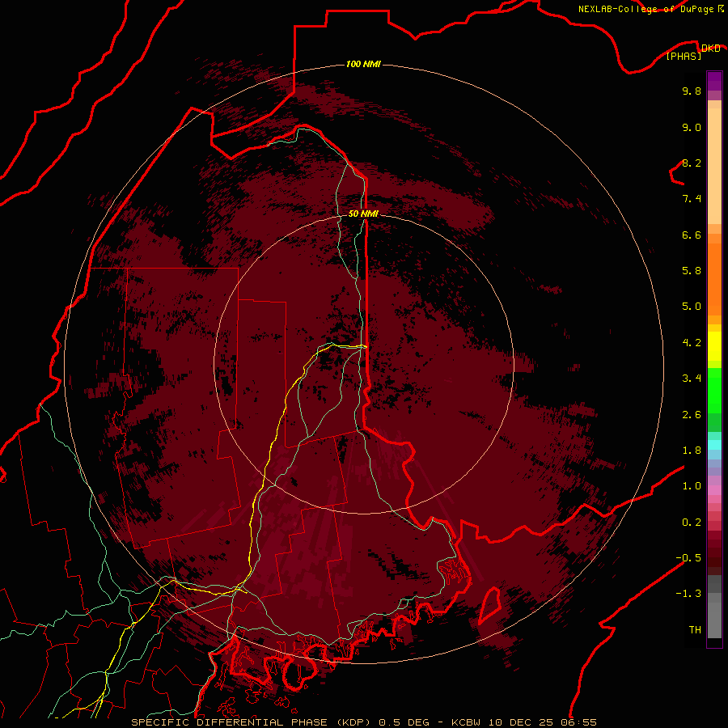728x728 pixels.
Task: Click the 0.2 value on the color scale
Action: click(x=692, y=523)
